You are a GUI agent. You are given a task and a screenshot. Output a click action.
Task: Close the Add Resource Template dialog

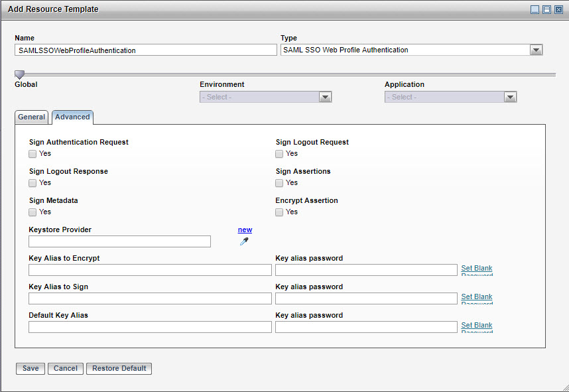point(558,9)
